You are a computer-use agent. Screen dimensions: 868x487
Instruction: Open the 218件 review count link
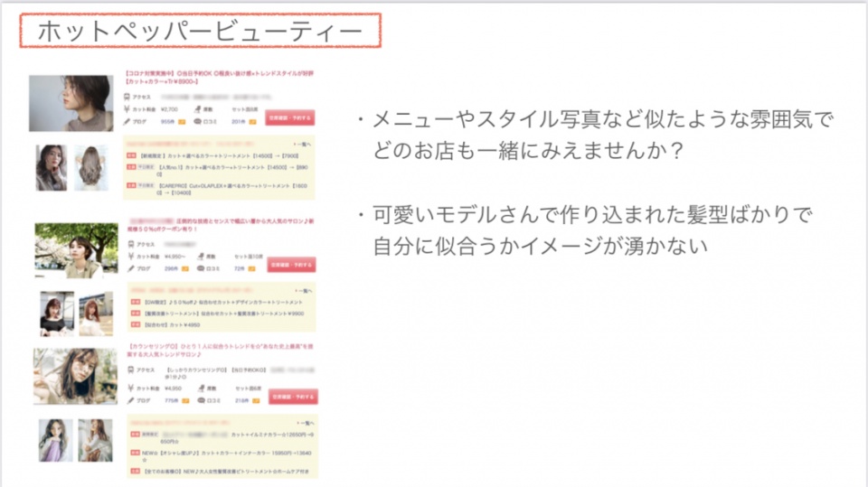pos(242,400)
